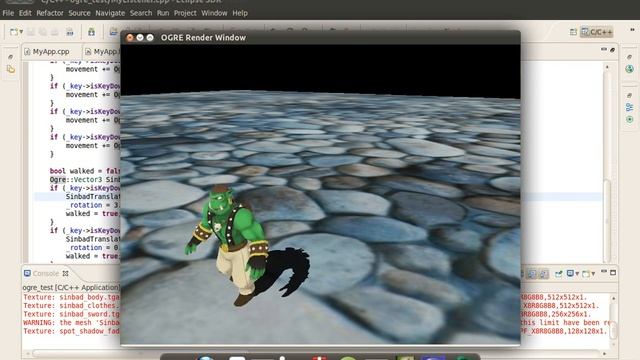
Task: Click the New file toolbar icon
Action: click(x=13, y=32)
